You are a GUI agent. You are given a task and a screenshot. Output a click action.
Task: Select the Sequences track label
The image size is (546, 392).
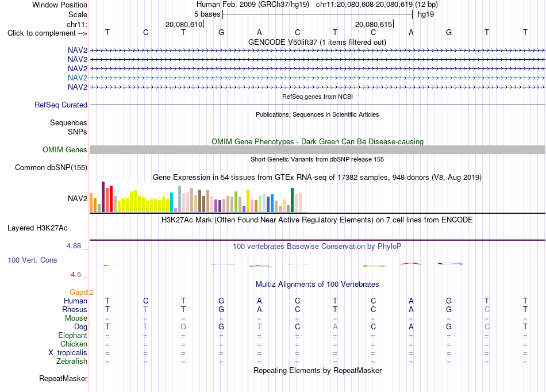click(68, 122)
